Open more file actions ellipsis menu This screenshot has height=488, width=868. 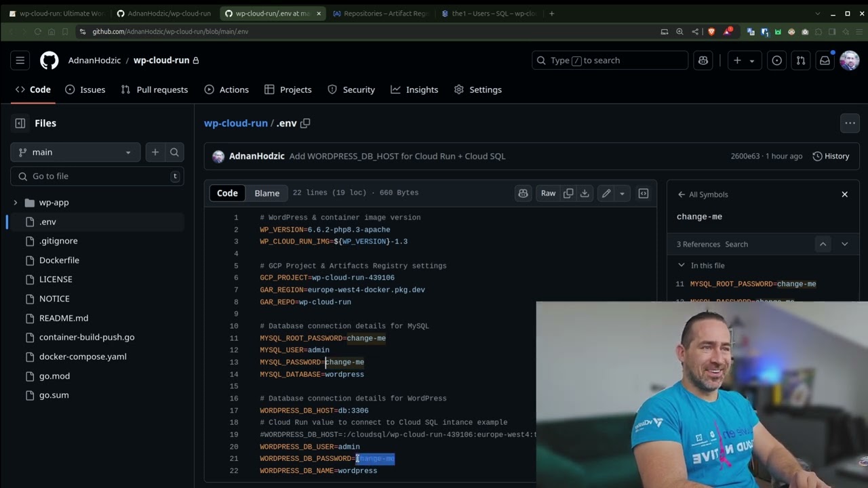click(850, 123)
